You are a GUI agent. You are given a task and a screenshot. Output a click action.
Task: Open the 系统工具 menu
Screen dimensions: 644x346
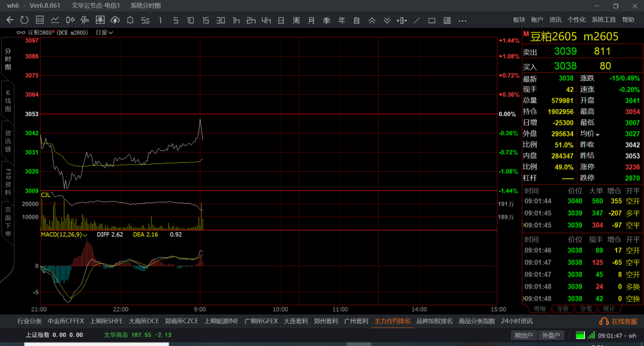coord(603,20)
